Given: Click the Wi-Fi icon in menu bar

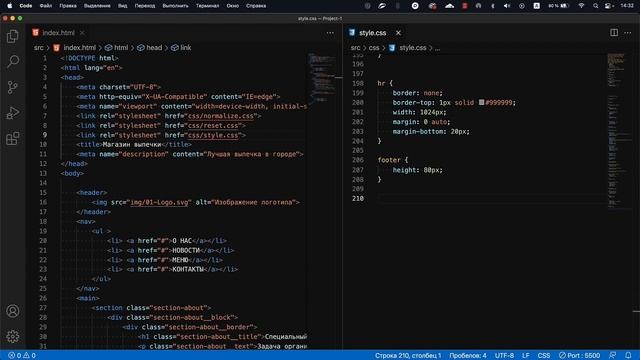Looking at the screenshot, I should (581, 6).
